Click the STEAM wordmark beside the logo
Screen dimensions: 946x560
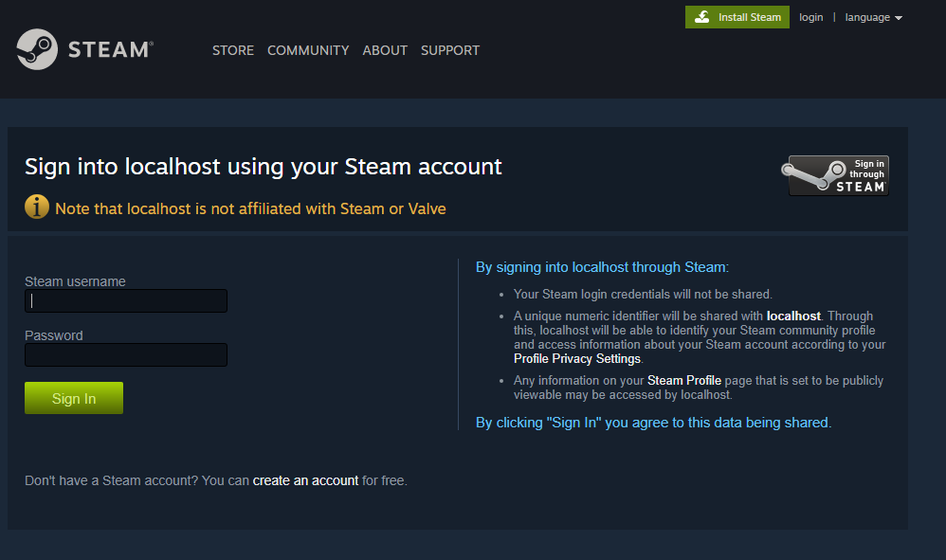pos(109,49)
